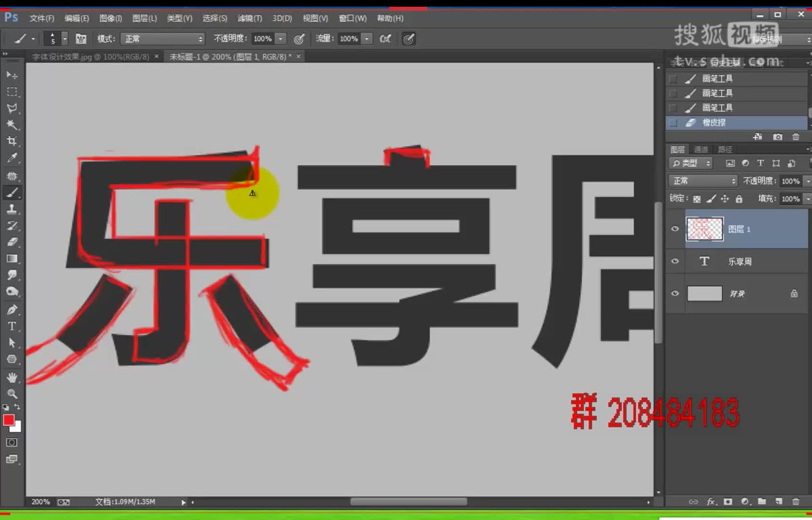The image size is (812, 520).
Task: Click the 图层 1 layer thumbnail
Action: (x=704, y=229)
